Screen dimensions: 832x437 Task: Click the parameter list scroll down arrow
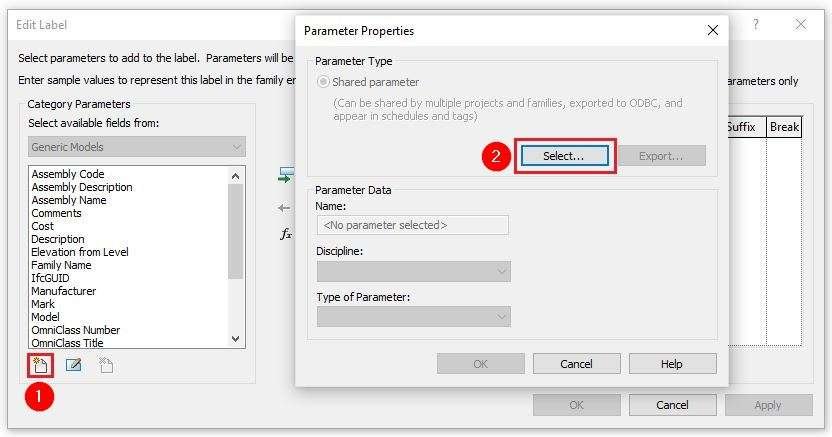(x=236, y=339)
